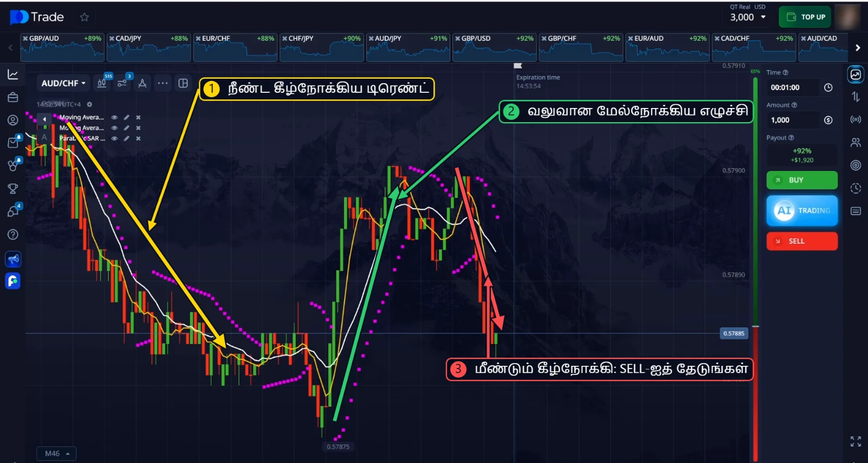Click the red SELL button
This screenshot has height=463, width=868.
802,241
